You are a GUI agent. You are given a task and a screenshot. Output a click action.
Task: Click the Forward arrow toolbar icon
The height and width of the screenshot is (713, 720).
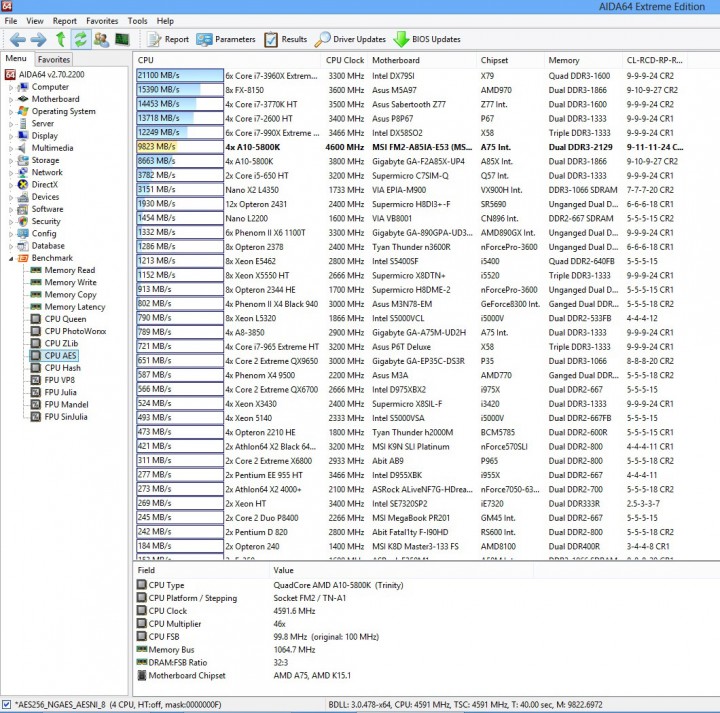tap(39, 39)
